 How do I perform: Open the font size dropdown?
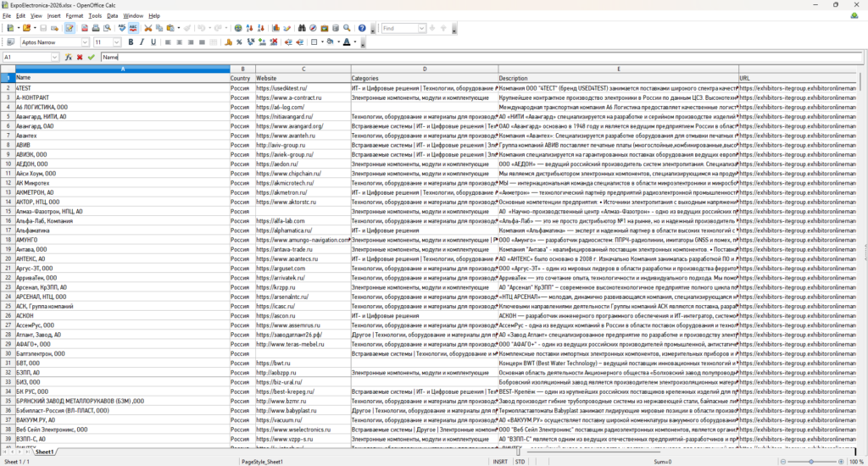tap(118, 42)
